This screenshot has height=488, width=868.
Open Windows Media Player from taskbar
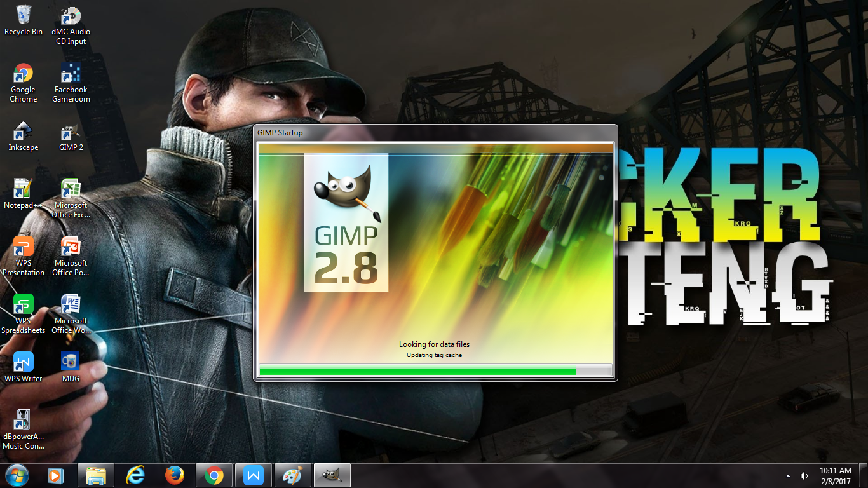(x=57, y=475)
